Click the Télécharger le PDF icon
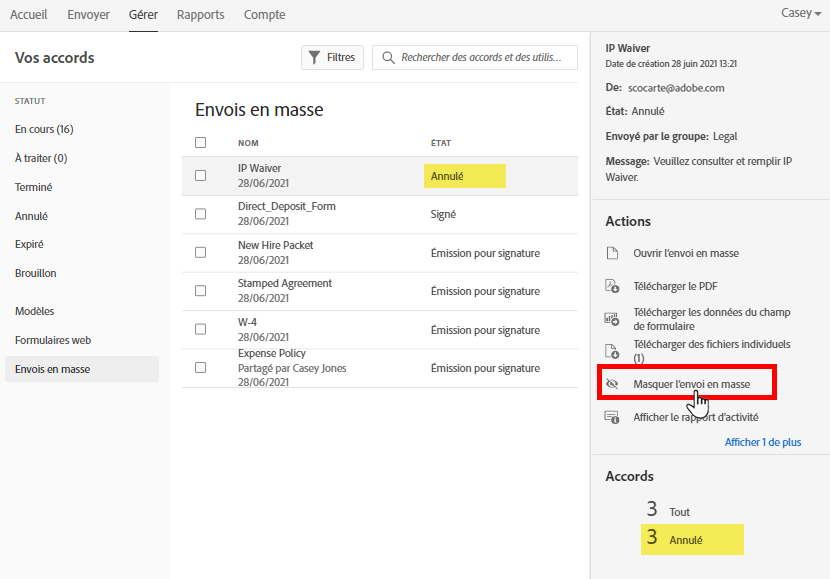The height and width of the screenshot is (579, 830). 613,287
